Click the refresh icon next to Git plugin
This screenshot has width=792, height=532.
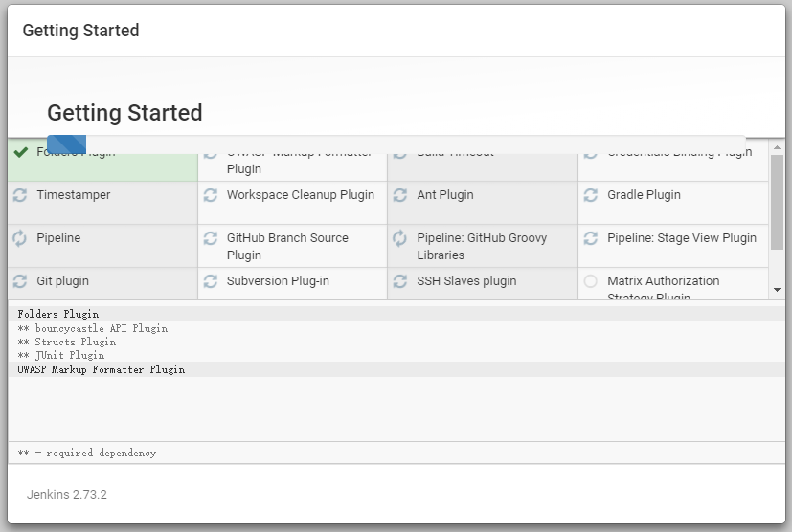[x=20, y=281]
